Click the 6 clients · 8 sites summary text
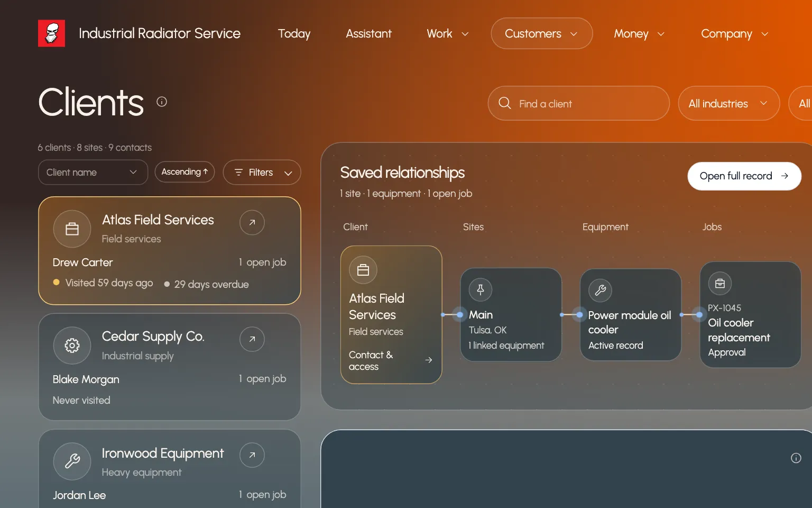 point(95,148)
